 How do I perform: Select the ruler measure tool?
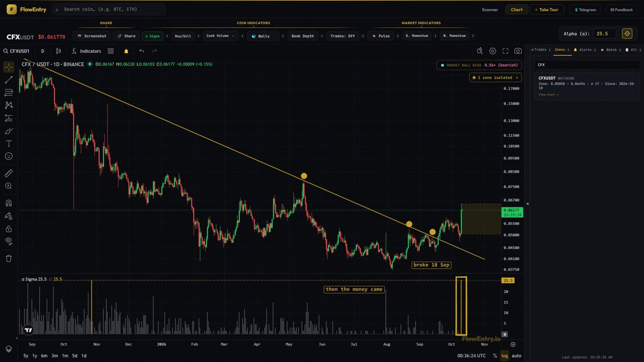point(9,173)
